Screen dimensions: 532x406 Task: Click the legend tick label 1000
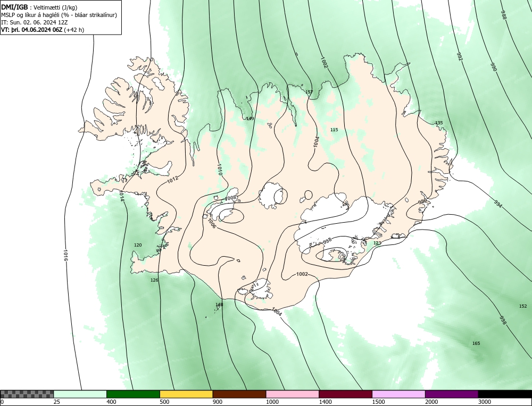[272, 402]
